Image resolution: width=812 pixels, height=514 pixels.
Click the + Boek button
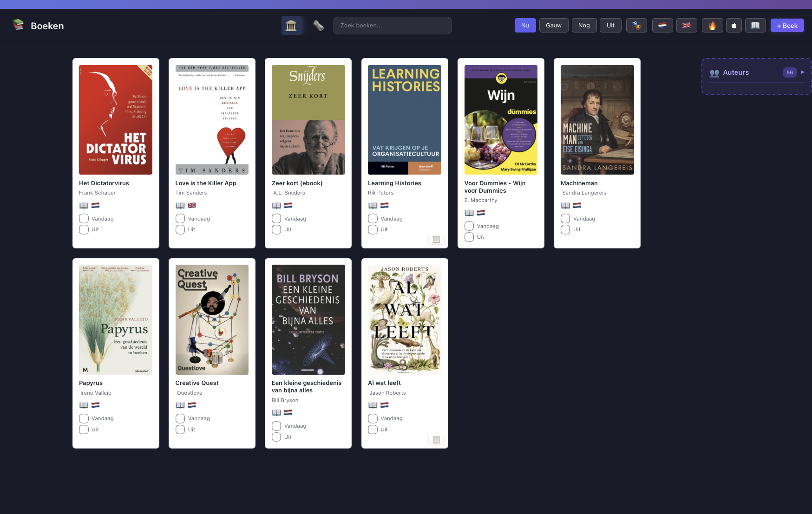point(787,26)
